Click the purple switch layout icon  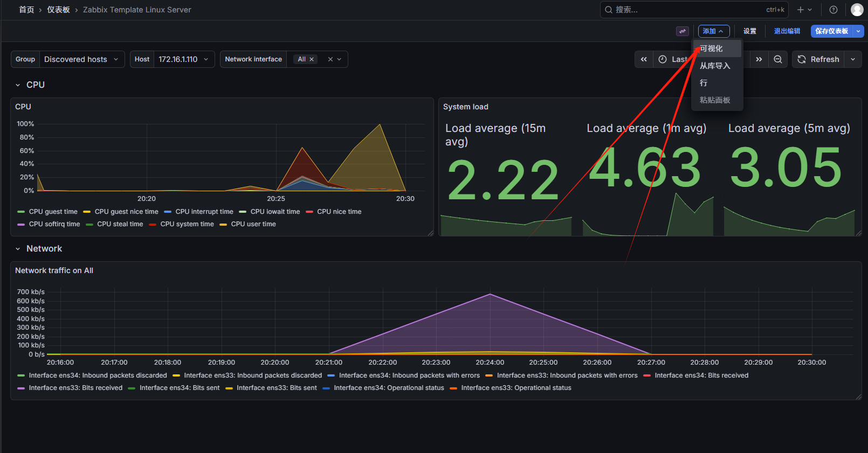tap(683, 31)
